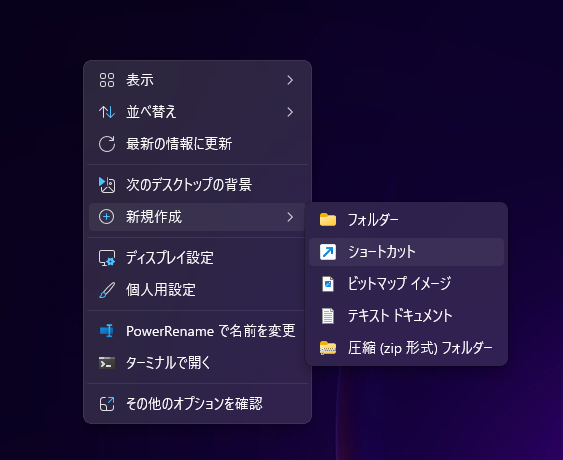Expand the 並べ替え submenu chevron
The image size is (563, 460).
[x=290, y=112]
